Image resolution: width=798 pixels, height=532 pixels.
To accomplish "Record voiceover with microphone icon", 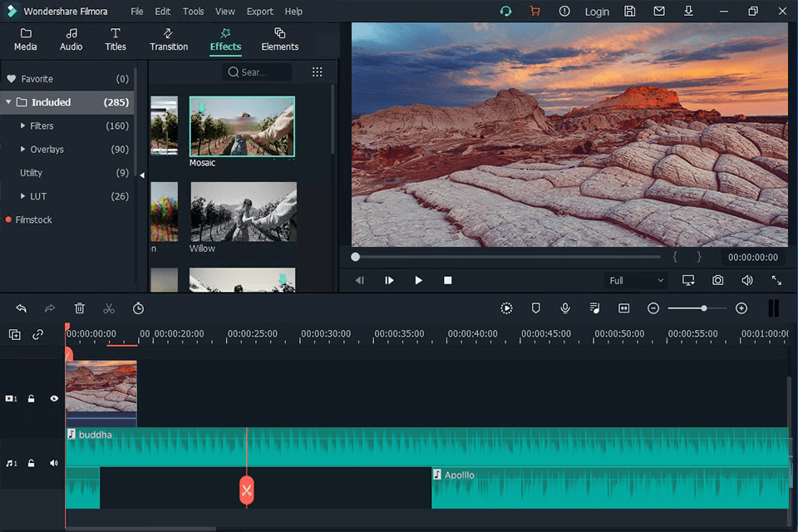I will pyautogui.click(x=565, y=308).
